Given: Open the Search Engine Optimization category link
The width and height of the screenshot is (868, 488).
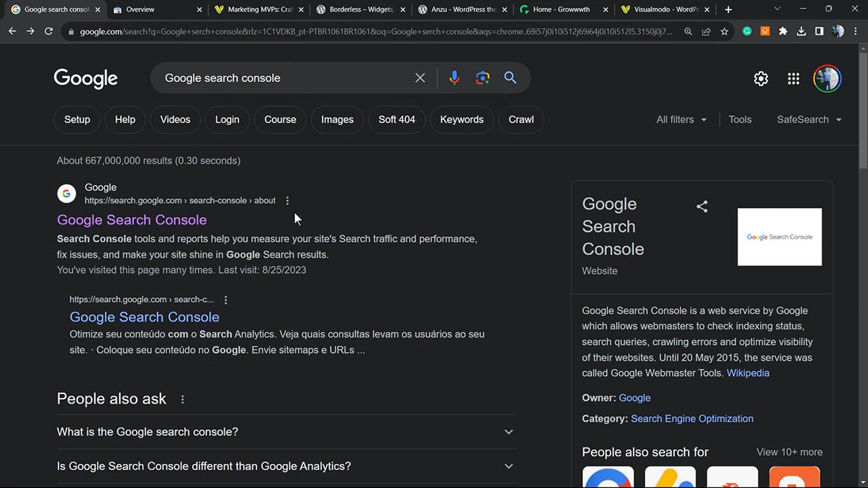Looking at the screenshot, I should click(x=692, y=419).
